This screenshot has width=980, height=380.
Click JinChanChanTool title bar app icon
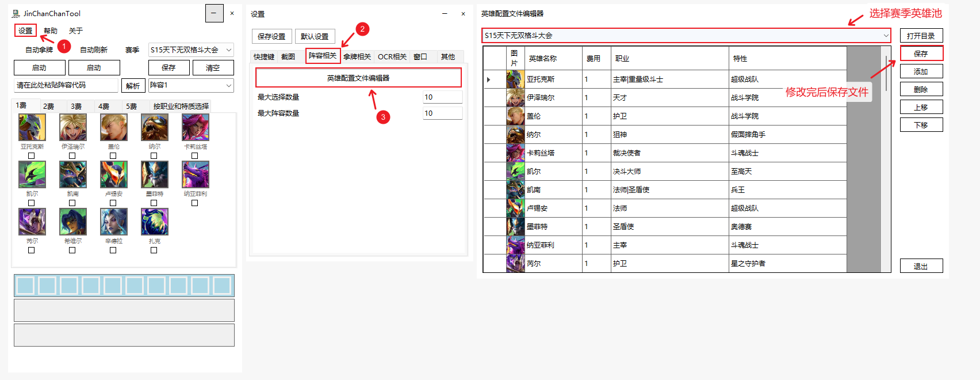(x=16, y=13)
